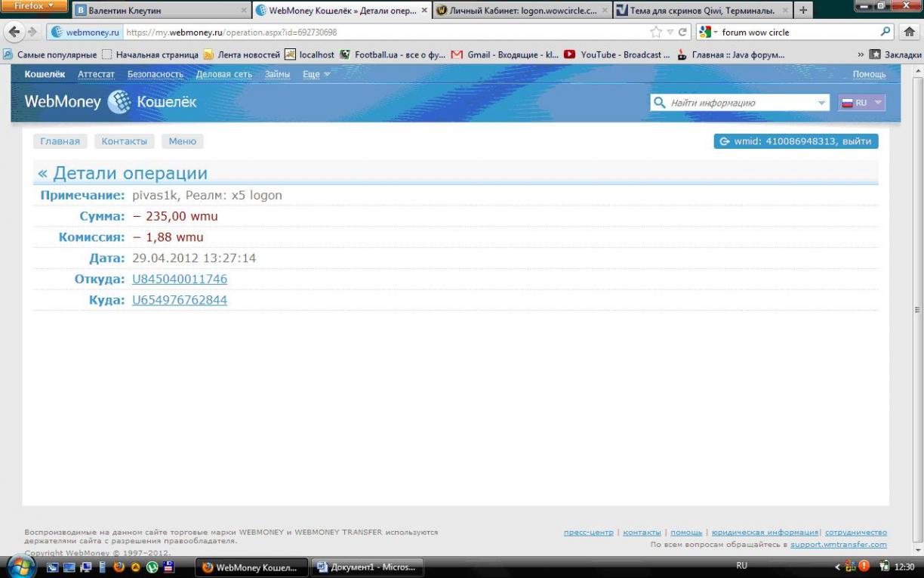Expand the 'Еще' menu dropdown
Image resolution: width=924 pixels, height=578 pixels.
click(x=316, y=74)
